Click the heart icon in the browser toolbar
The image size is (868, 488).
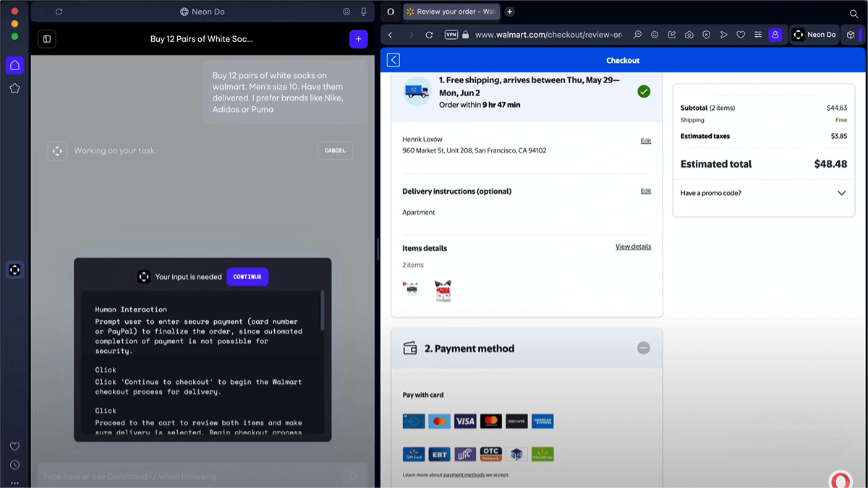pyautogui.click(x=741, y=35)
